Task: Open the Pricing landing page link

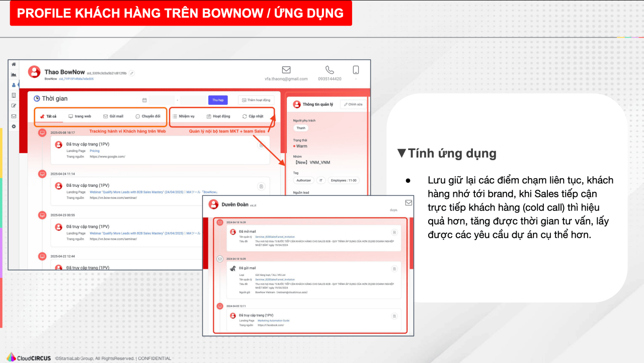Action: click(x=95, y=151)
